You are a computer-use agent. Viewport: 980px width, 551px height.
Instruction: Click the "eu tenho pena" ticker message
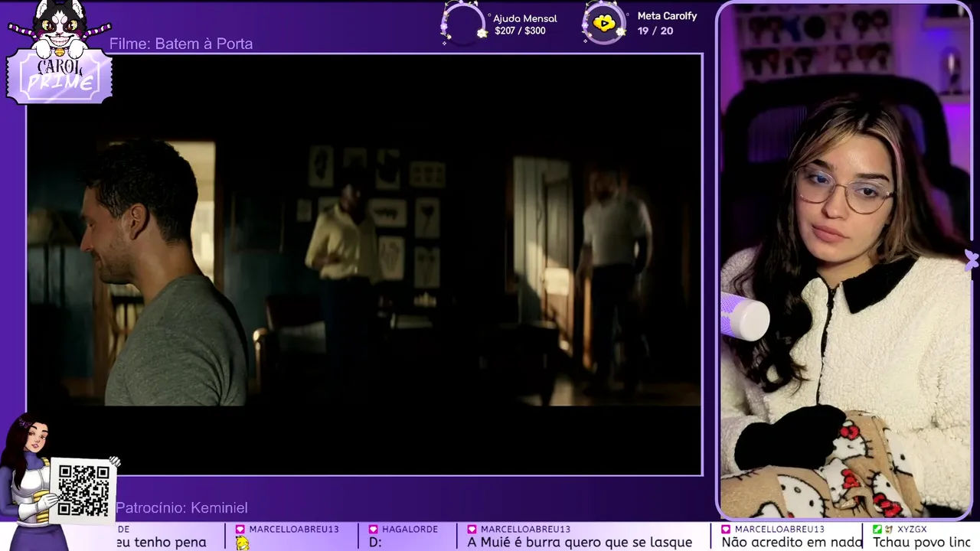point(162,543)
